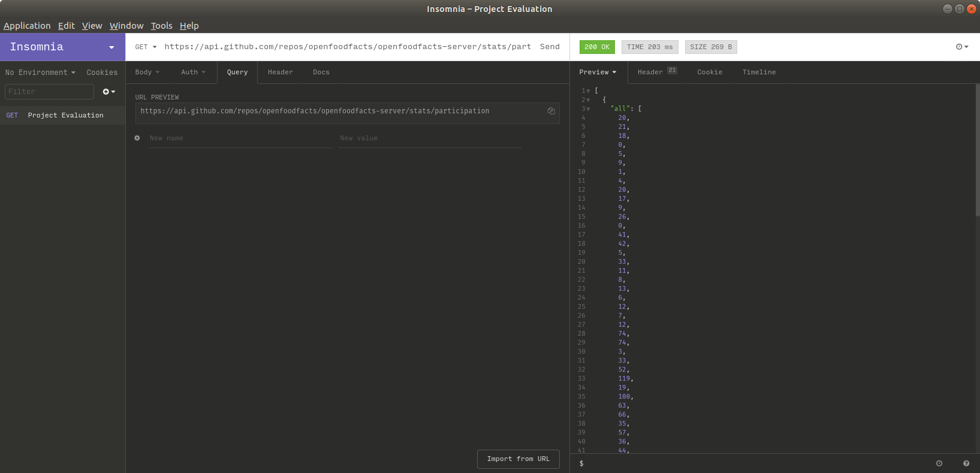Viewport: 980px width, 473px height.
Task: Open the Docs tab
Action: tap(321, 72)
